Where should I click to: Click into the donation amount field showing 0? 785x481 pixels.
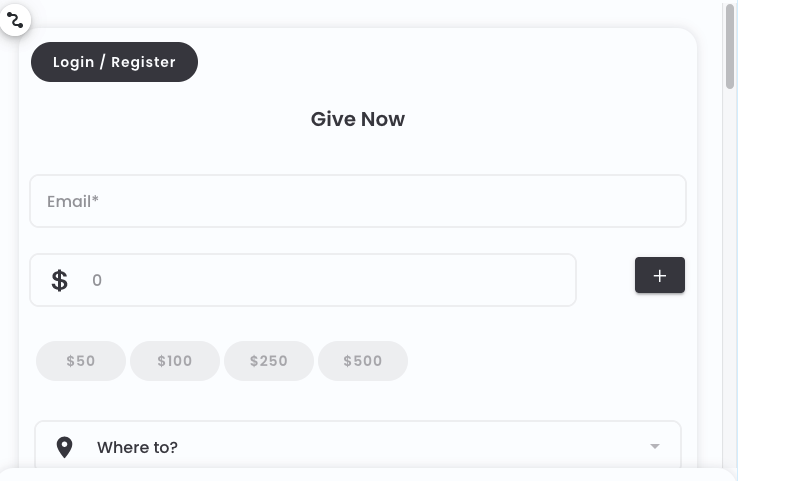click(x=303, y=280)
